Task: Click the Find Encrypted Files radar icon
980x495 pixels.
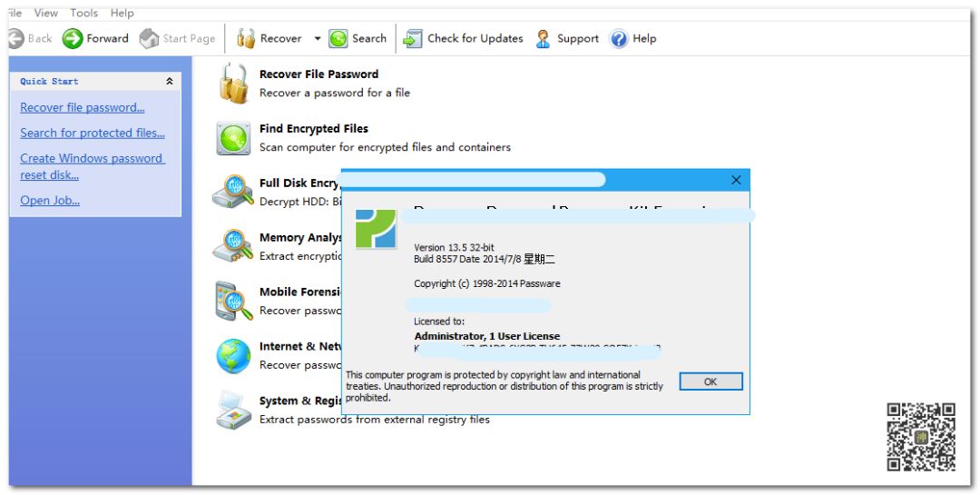Action: click(234, 138)
